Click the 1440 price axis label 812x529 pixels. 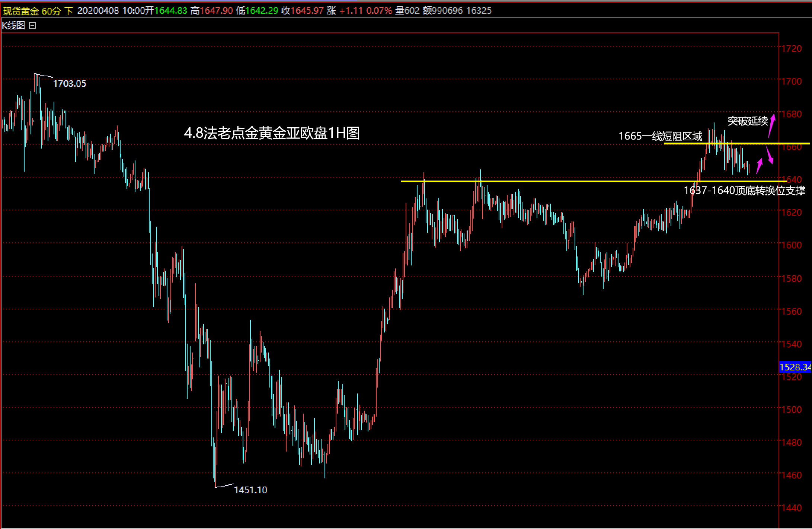pyautogui.click(x=791, y=508)
